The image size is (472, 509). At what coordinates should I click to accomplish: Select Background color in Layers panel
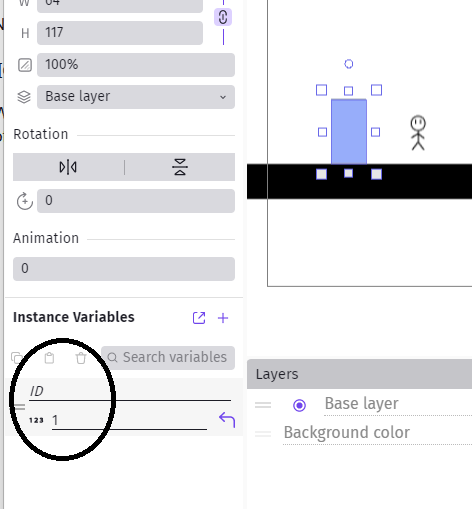(347, 432)
